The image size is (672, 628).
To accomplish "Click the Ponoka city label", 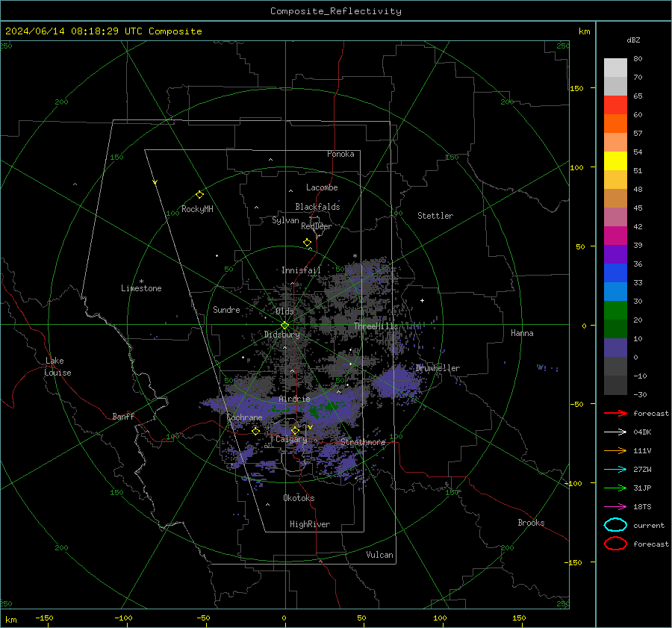I will coord(340,154).
